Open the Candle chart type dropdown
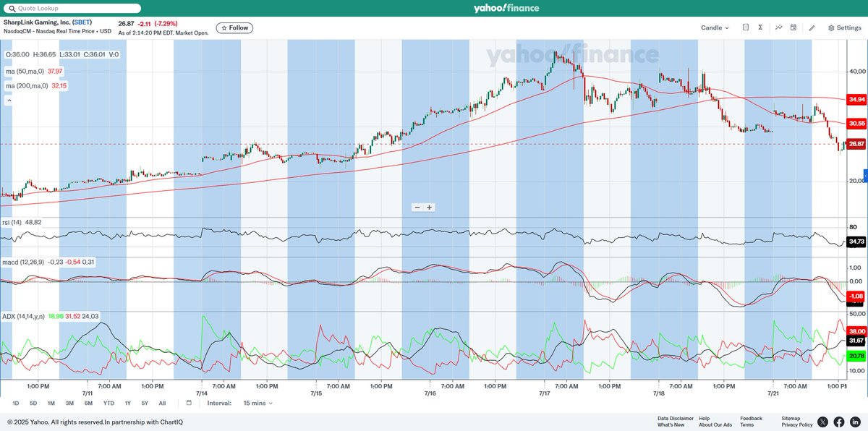 [x=715, y=27]
